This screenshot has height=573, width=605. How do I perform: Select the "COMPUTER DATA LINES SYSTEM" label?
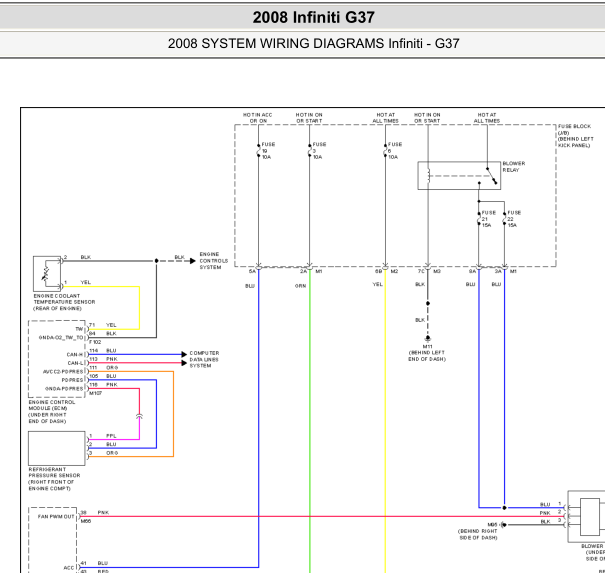click(204, 359)
